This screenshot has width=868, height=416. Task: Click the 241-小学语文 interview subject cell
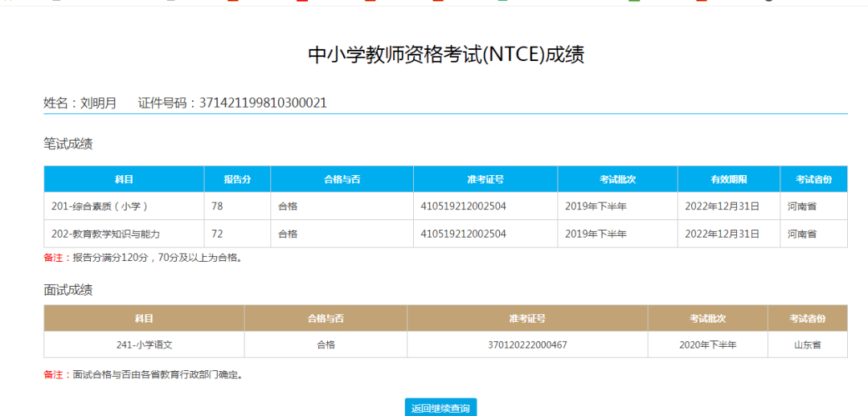pos(144,345)
